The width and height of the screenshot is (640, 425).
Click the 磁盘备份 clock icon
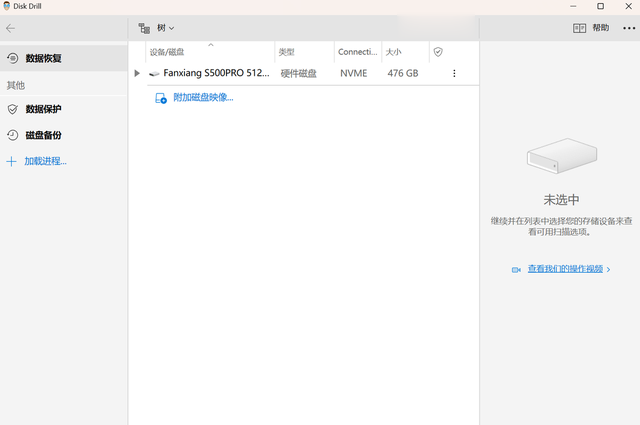pos(13,135)
